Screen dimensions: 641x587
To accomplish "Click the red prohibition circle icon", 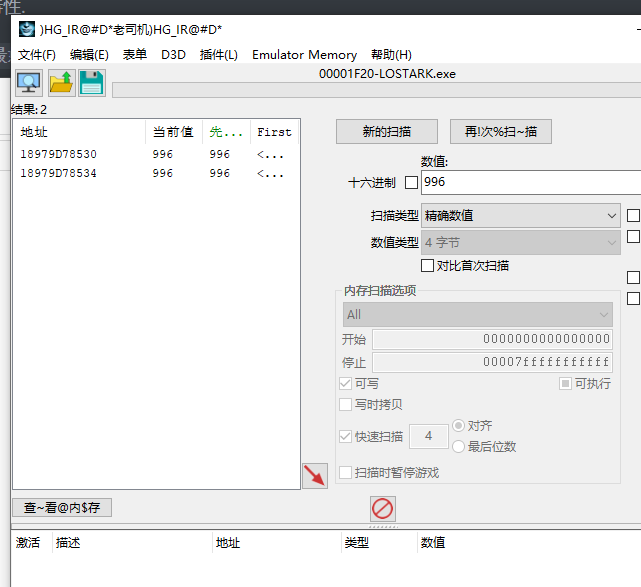I will 383,509.
